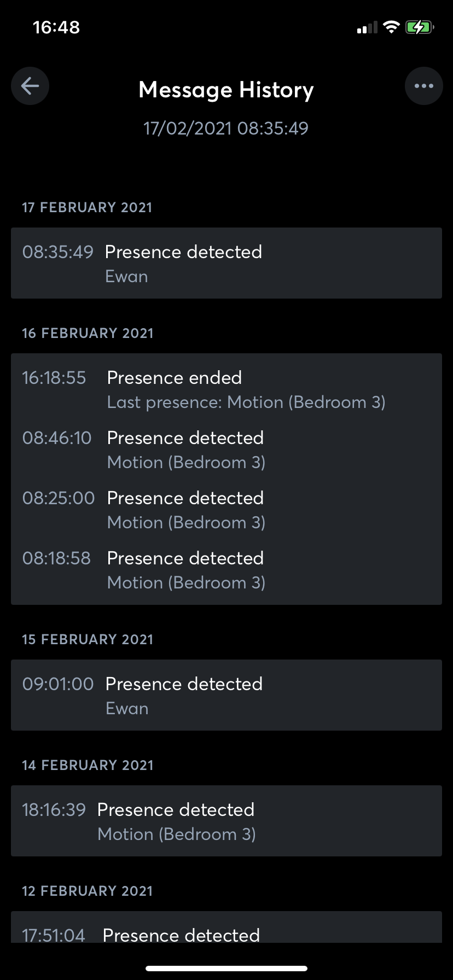Open the 09:01:00 Presence detected Ewan entry
The height and width of the screenshot is (980, 453).
(x=226, y=695)
